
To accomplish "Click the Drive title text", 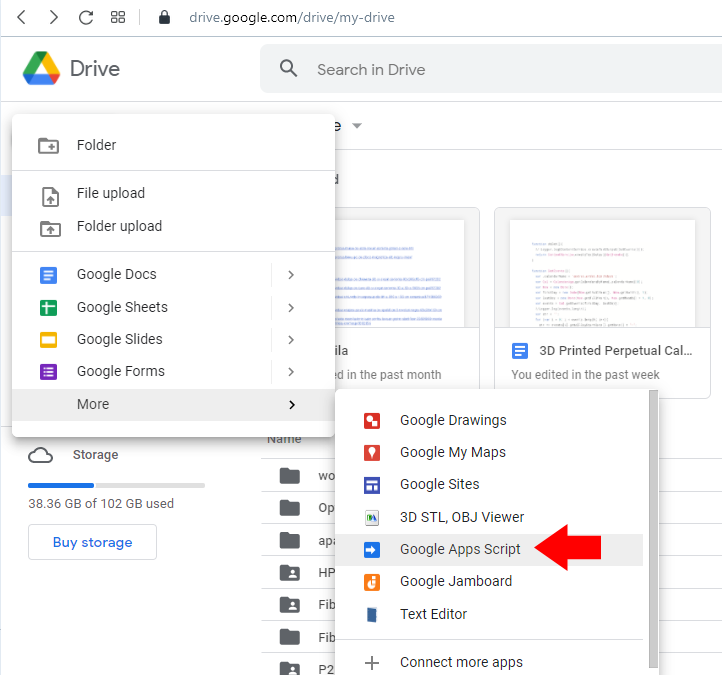I will (95, 69).
